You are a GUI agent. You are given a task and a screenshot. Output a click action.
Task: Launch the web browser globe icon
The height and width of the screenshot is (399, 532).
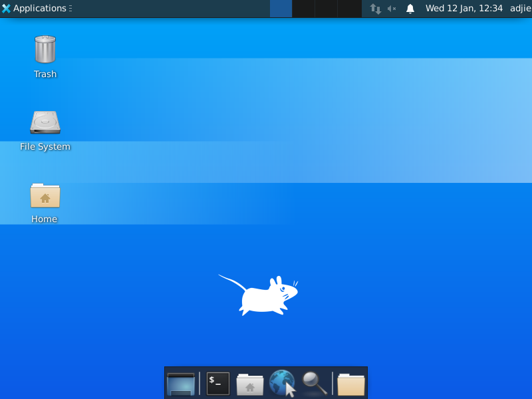(282, 384)
